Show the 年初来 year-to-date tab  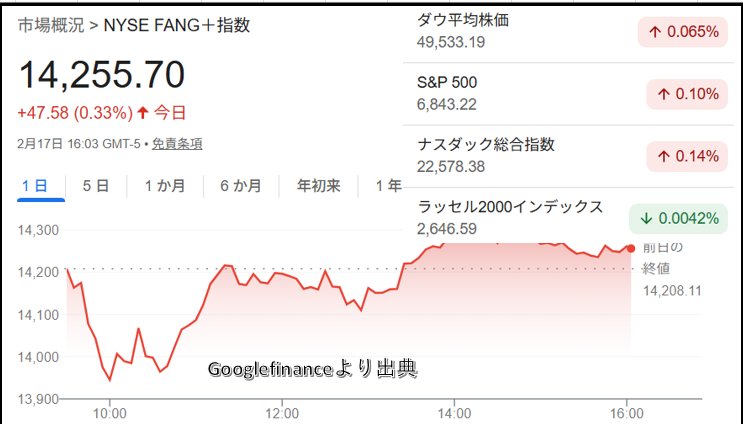tap(318, 186)
